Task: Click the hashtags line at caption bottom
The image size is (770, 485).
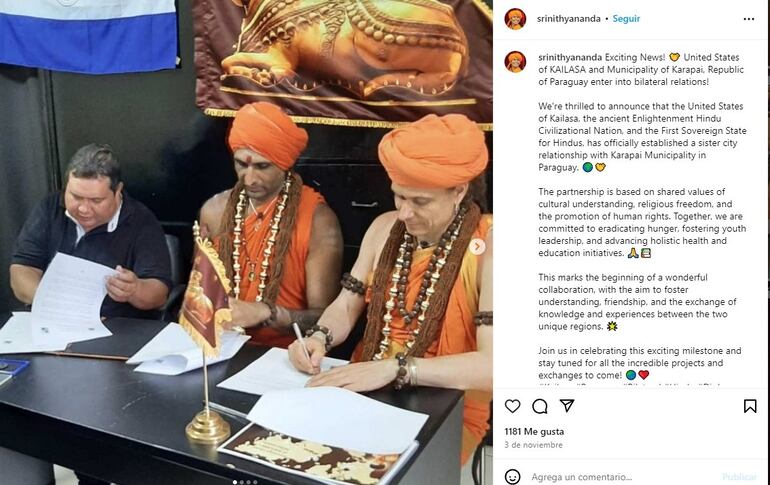Action: click(631, 385)
